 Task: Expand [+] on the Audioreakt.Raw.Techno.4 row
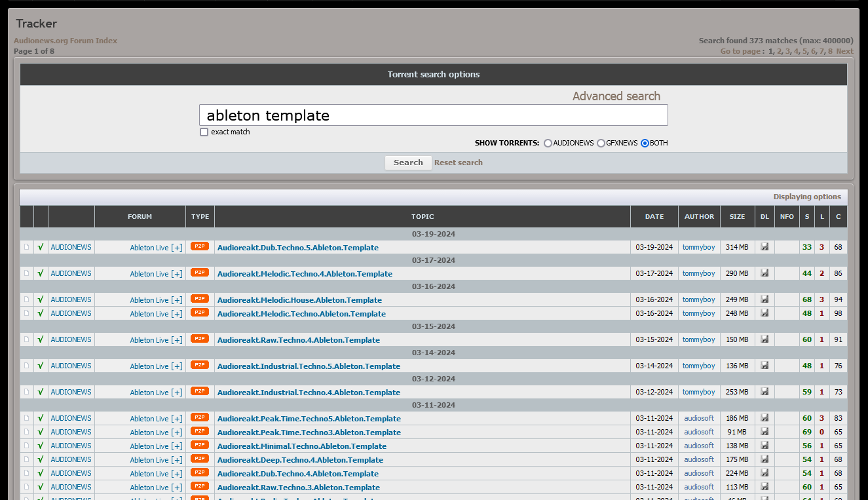[177, 340]
